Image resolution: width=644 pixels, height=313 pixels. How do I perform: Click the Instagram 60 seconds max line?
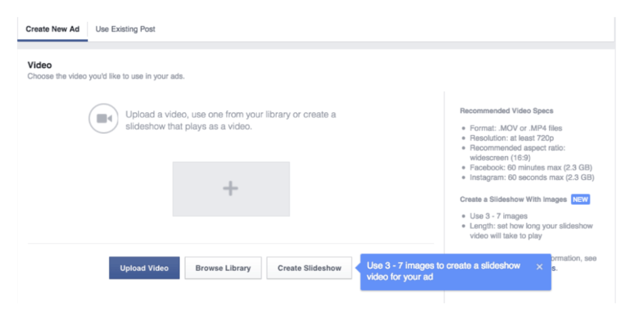[531, 177]
